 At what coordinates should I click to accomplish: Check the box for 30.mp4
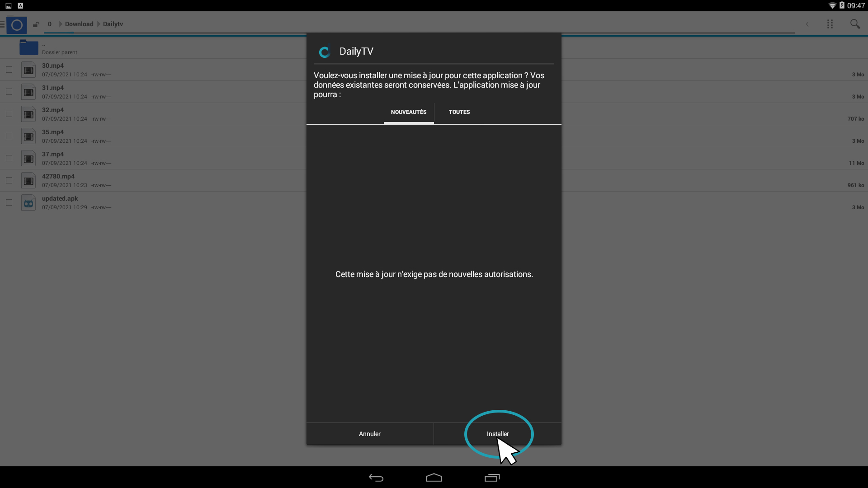tap(9, 70)
